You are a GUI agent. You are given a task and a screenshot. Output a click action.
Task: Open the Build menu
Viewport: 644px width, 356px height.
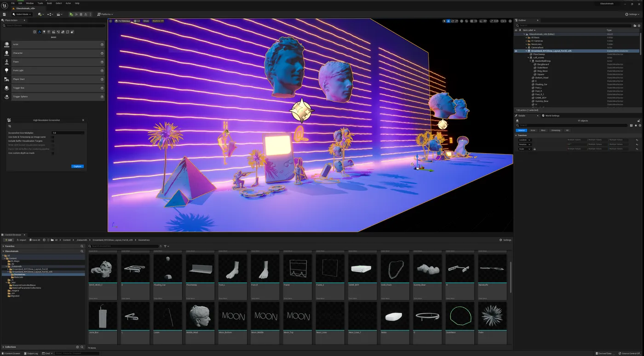coord(49,3)
